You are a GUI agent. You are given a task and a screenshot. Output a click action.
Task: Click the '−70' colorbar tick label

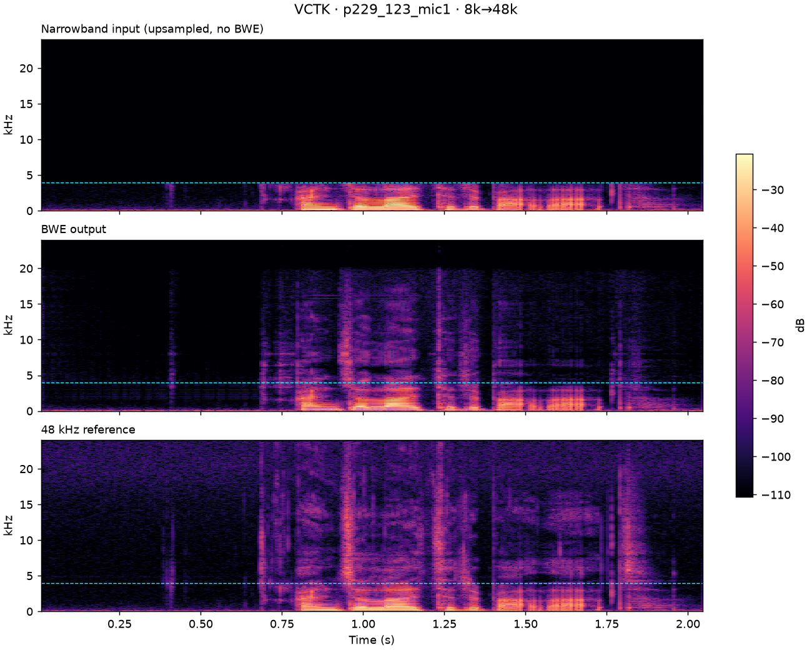pos(771,342)
